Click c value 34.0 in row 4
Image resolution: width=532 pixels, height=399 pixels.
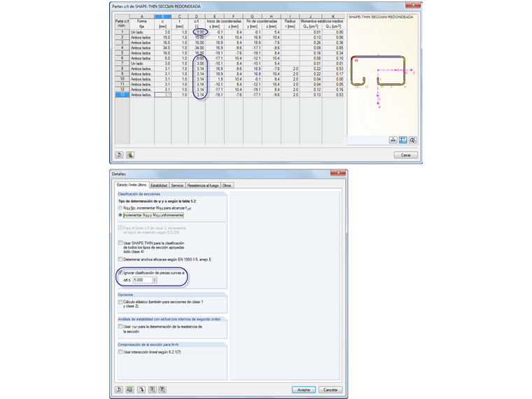(x=163, y=48)
